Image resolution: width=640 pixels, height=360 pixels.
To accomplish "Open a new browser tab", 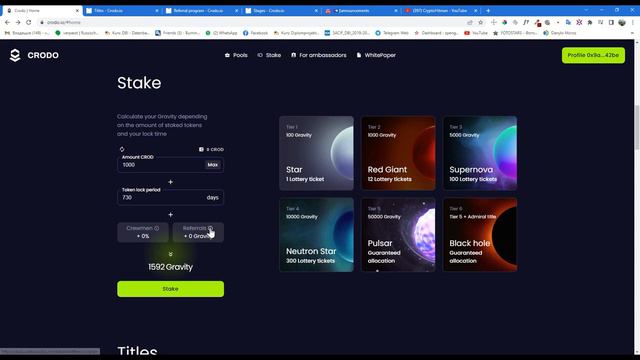I will tap(488, 11).
